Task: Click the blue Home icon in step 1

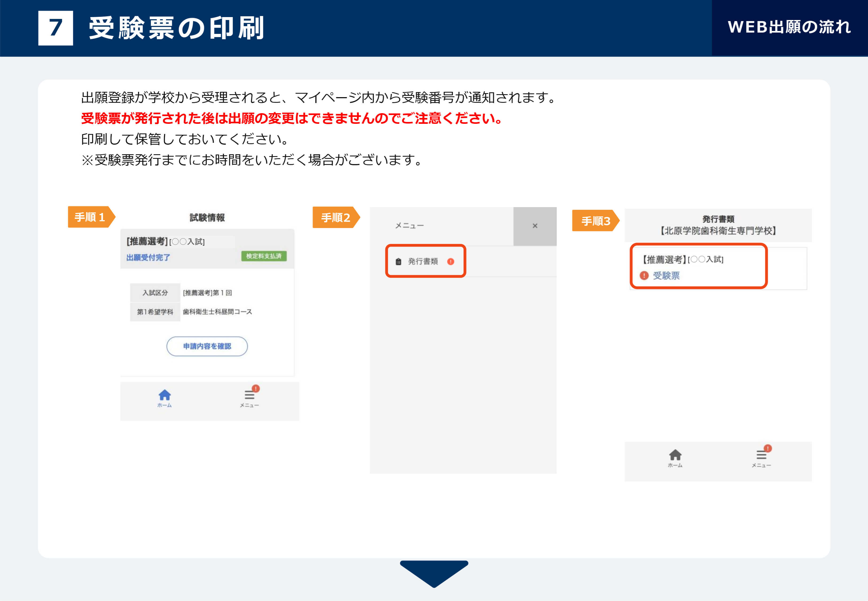Action: (165, 395)
